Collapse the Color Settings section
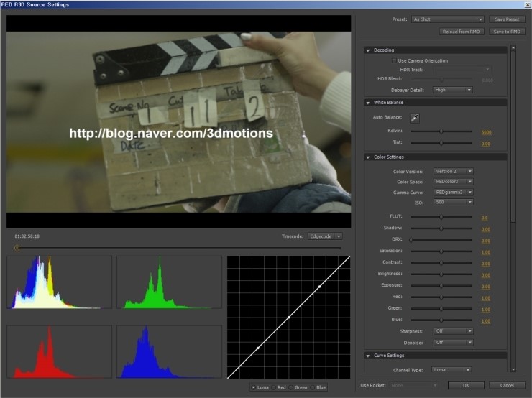This screenshot has width=532, height=398. tap(368, 157)
